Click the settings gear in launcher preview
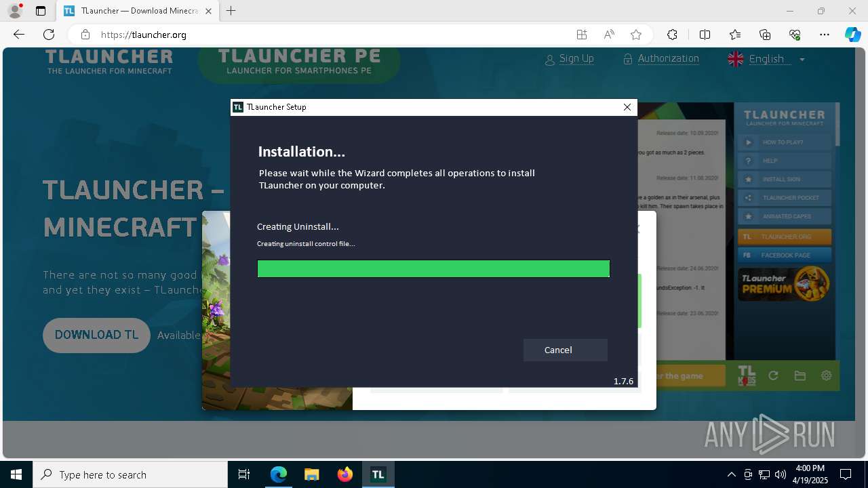868x488 pixels. (826, 375)
